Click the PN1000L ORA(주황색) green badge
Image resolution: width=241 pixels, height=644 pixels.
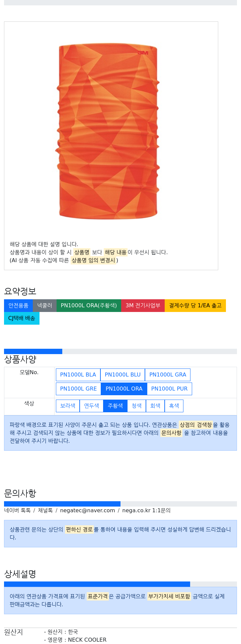pyautogui.click(x=89, y=306)
